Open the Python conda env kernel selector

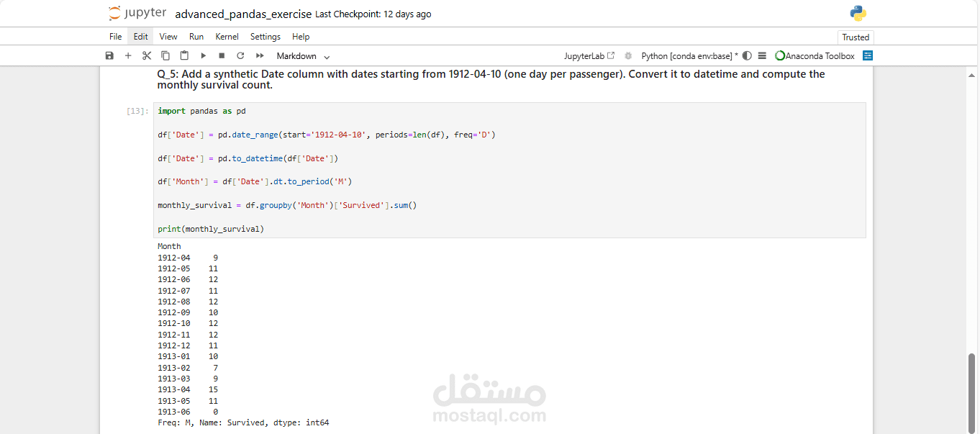[689, 56]
